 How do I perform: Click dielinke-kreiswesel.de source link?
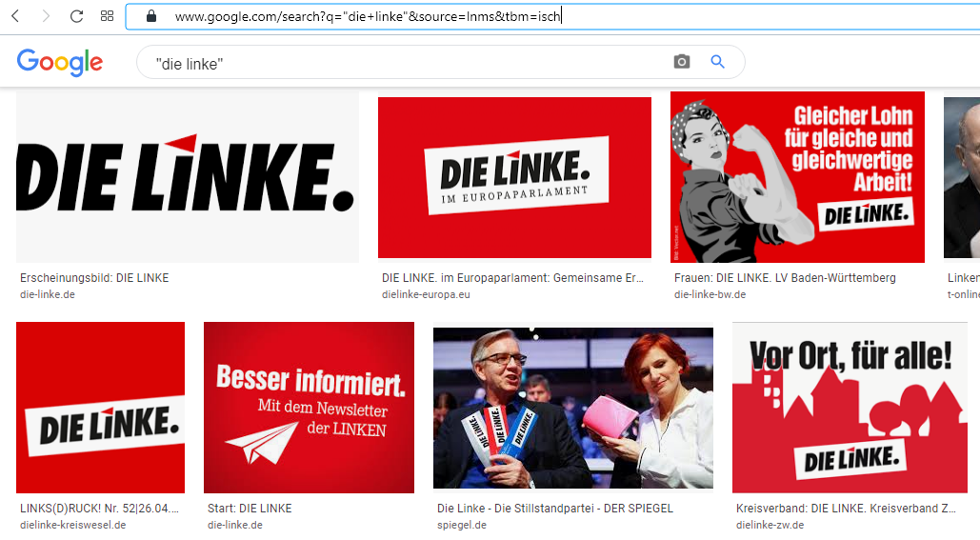[73, 525]
